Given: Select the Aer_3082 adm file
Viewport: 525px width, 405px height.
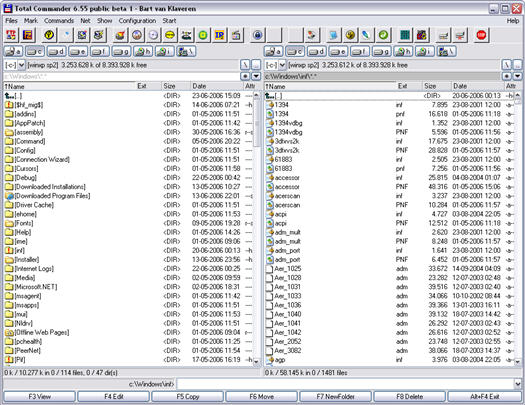Looking at the screenshot, I should 389,350.
